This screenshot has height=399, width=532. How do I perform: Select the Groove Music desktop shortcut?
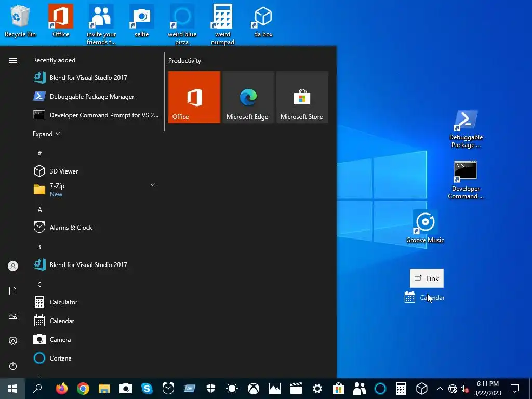pos(425,227)
